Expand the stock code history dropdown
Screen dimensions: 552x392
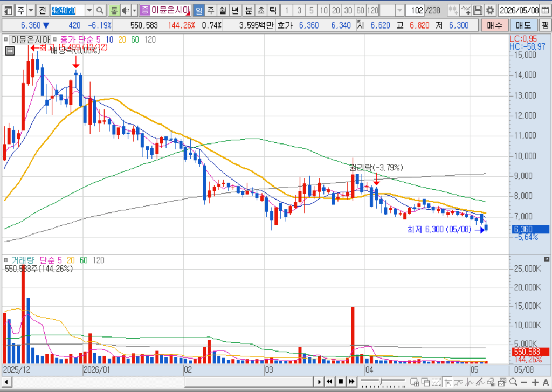tap(89, 11)
